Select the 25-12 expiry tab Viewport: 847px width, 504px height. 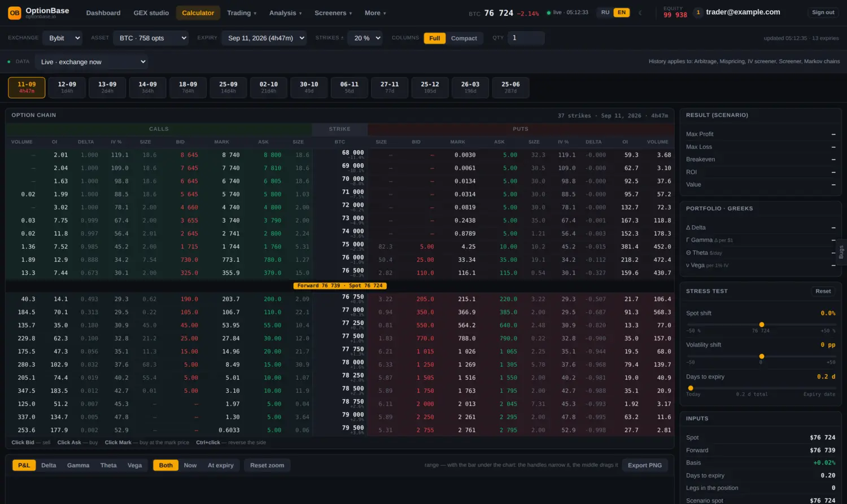point(430,87)
